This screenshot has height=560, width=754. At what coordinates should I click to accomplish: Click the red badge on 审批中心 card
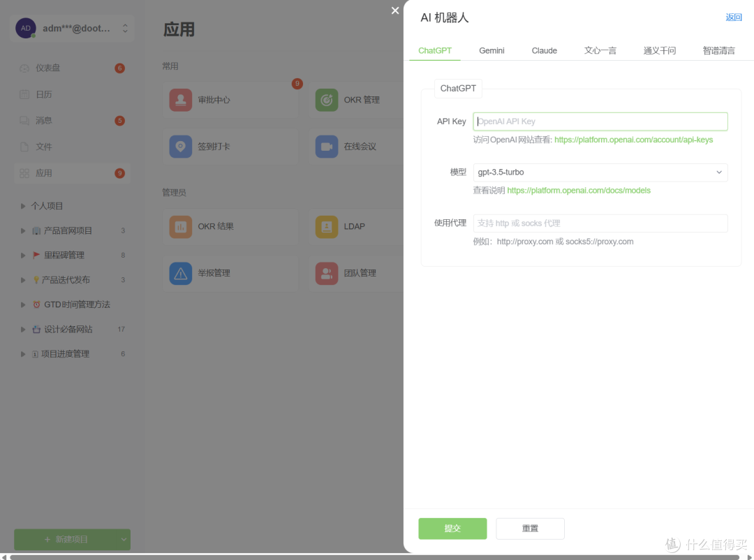coord(297,84)
